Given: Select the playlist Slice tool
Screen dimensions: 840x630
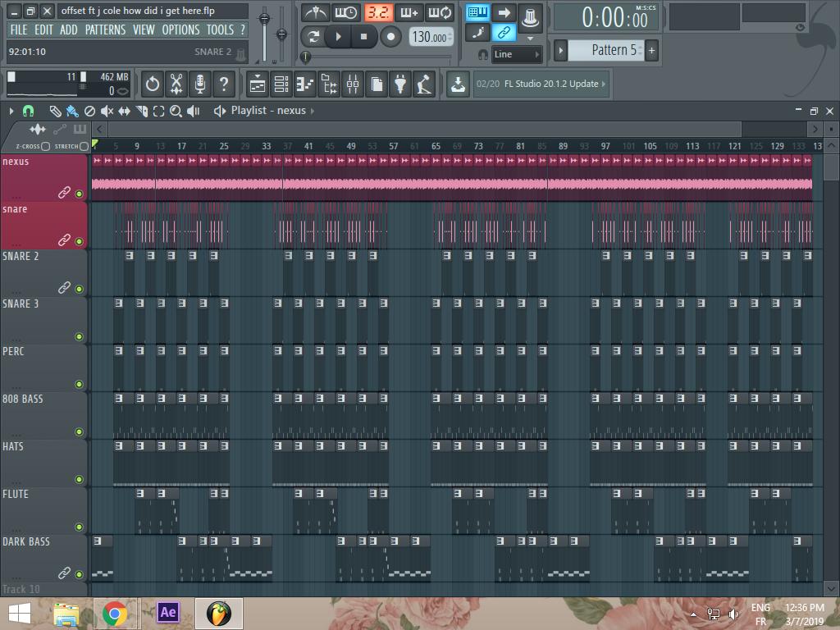Looking at the screenshot, I should 141,111.
